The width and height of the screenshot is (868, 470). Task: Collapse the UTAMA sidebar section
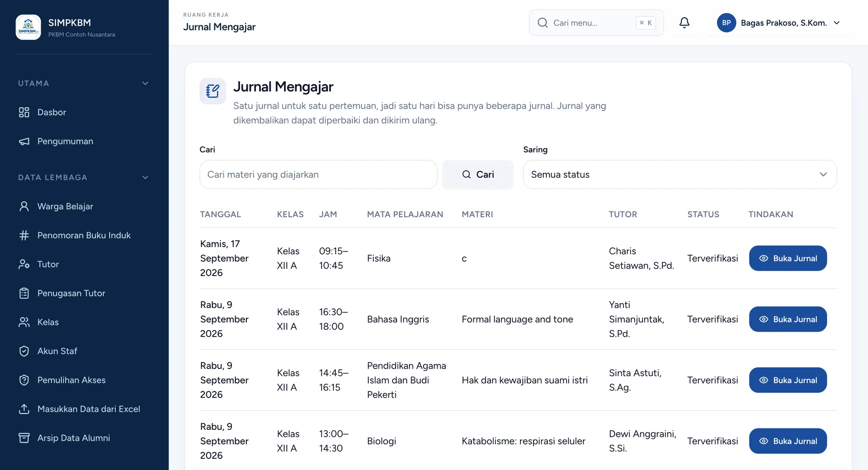(x=145, y=83)
